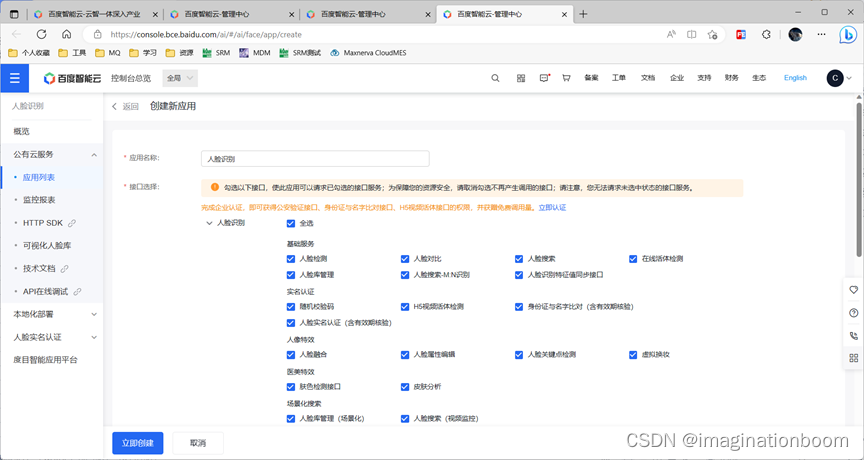Viewport: 864px width, 460px height.
Task: Expand the 人脸实名认证 sidebar section
Action: tap(94, 337)
